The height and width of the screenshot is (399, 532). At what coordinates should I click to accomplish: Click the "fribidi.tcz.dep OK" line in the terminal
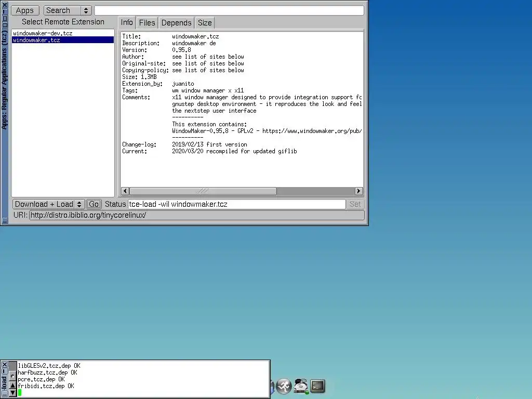46,386
